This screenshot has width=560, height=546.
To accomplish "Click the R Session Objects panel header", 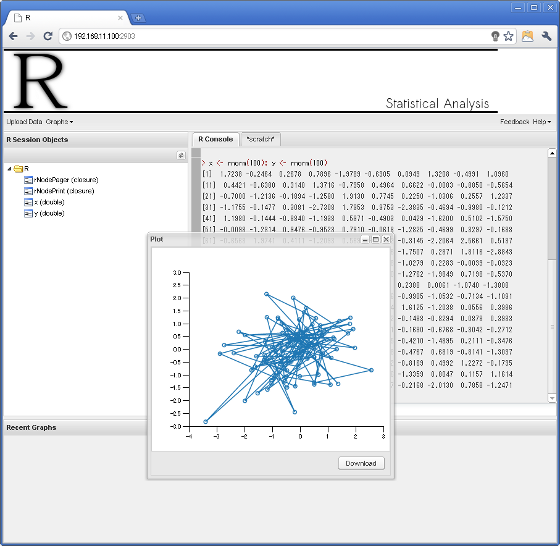I will click(x=96, y=140).
